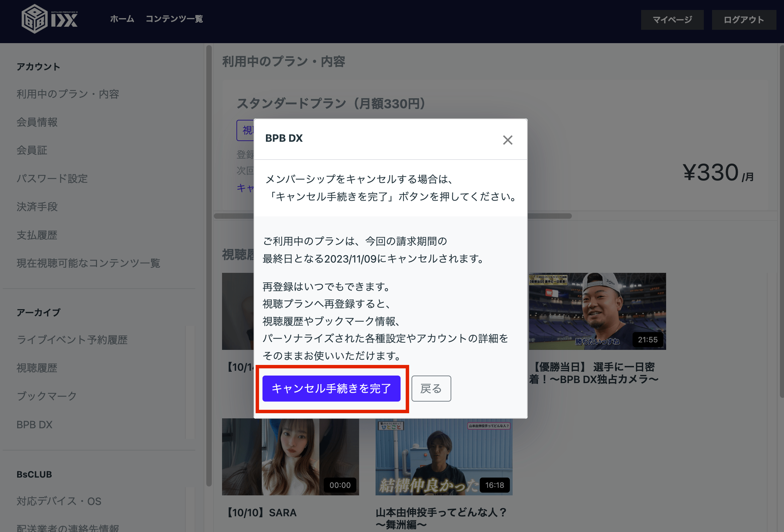The width and height of the screenshot is (784, 532).
Task: Open 決済手段 in the sidebar
Action: coord(37,207)
